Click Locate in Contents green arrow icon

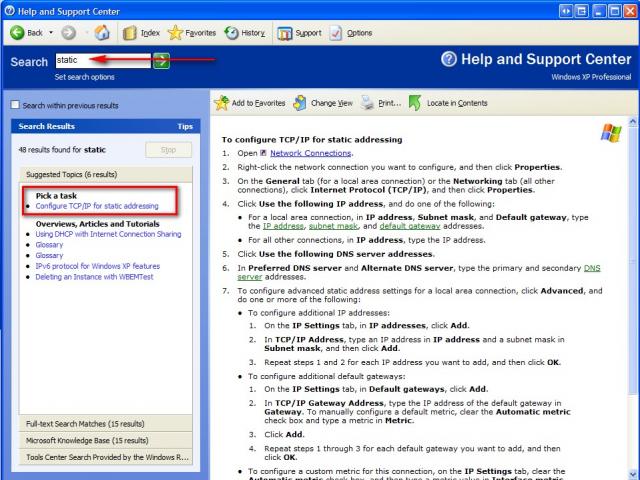click(x=415, y=103)
